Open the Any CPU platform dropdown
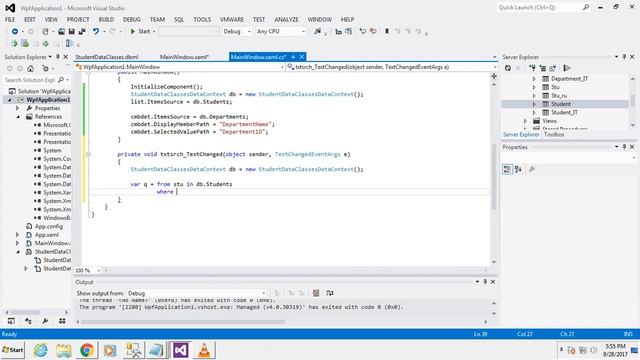The height and width of the screenshot is (360, 640). (280, 31)
